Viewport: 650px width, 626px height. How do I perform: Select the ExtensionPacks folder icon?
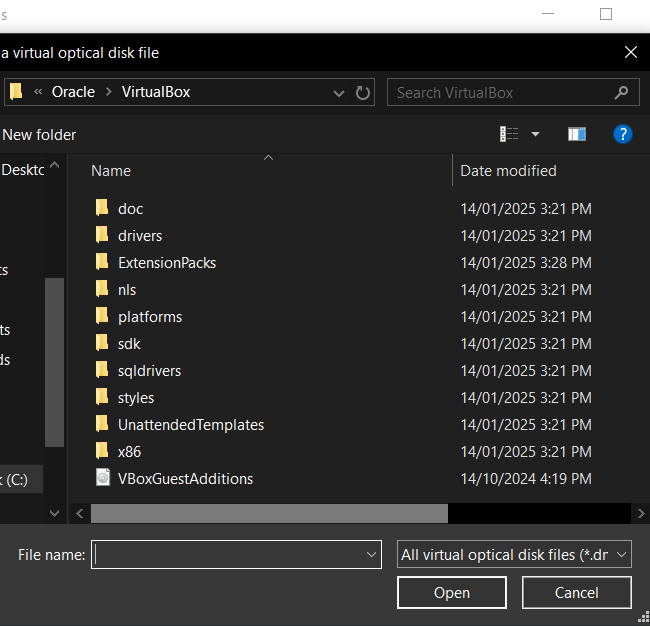tap(102, 262)
